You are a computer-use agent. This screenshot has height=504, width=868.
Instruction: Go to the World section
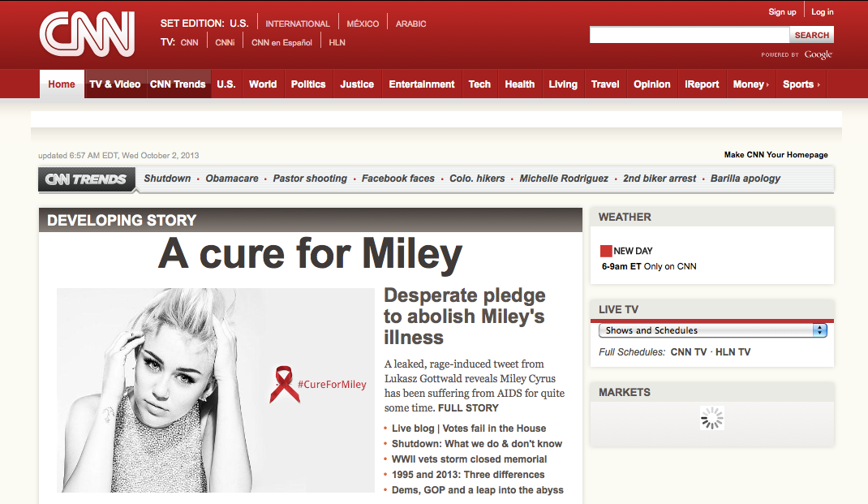pyautogui.click(x=263, y=84)
